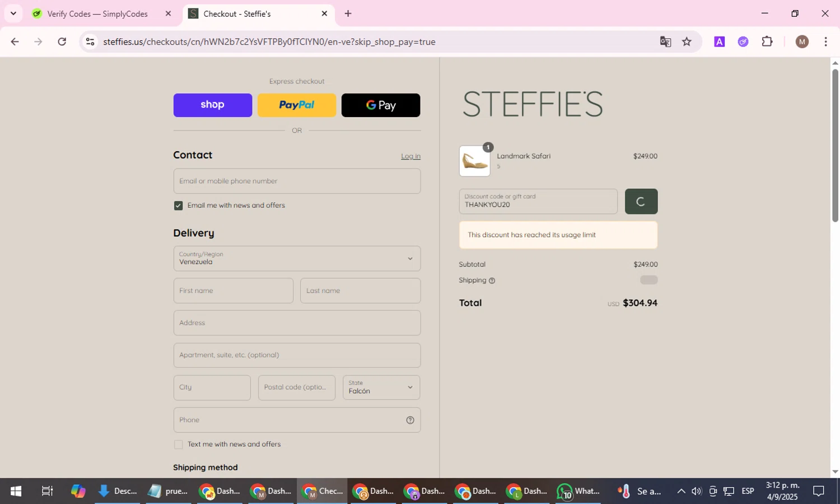Click the ESP language indicator

[x=748, y=491]
